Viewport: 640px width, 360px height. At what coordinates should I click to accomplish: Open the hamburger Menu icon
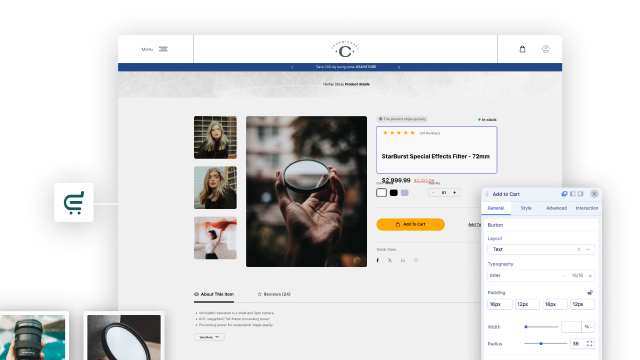163,49
